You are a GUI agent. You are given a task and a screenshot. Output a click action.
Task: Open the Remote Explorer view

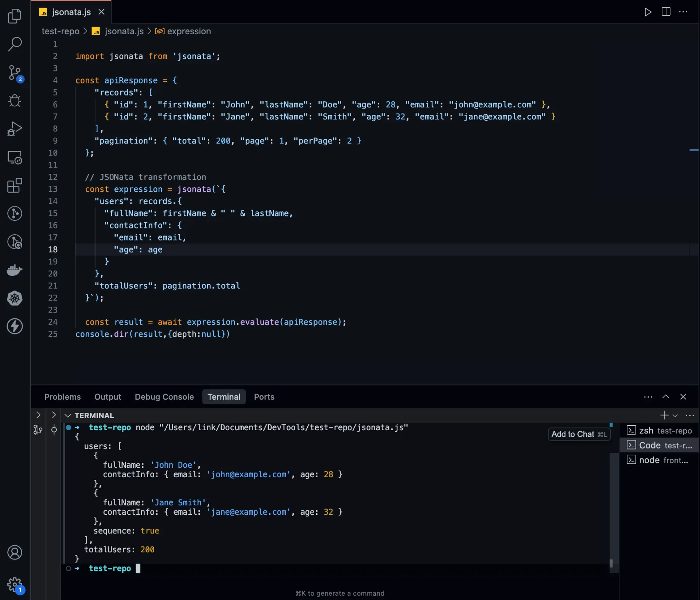tap(15, 158)
